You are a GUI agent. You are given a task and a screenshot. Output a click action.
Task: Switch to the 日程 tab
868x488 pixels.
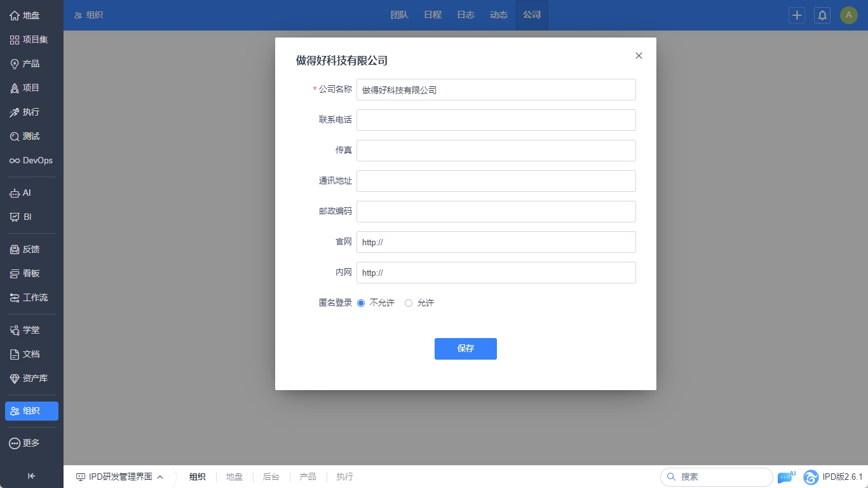pos(433,15)
